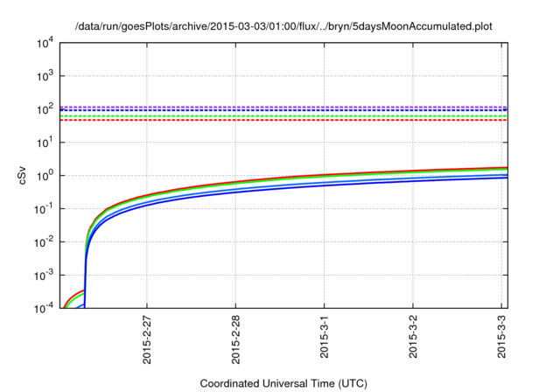Click the 10^2 y-axis label
This screenshot has height=392, width=560.
tap(45, 109)
